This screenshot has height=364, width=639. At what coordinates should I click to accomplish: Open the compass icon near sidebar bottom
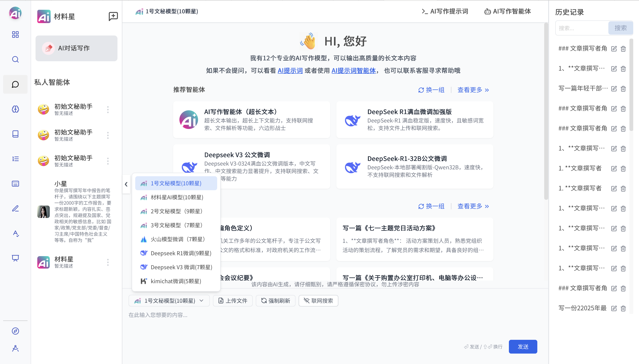(x=15, y=331)
